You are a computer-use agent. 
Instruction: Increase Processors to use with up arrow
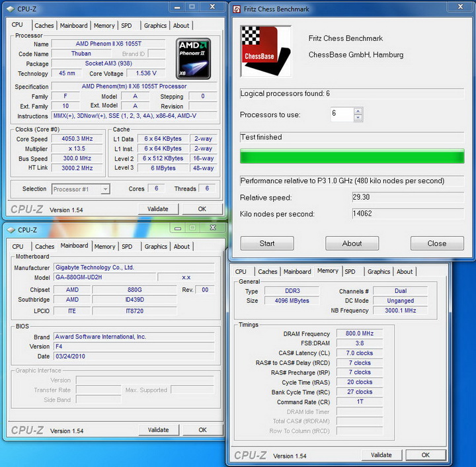click(x=358, y=111)
